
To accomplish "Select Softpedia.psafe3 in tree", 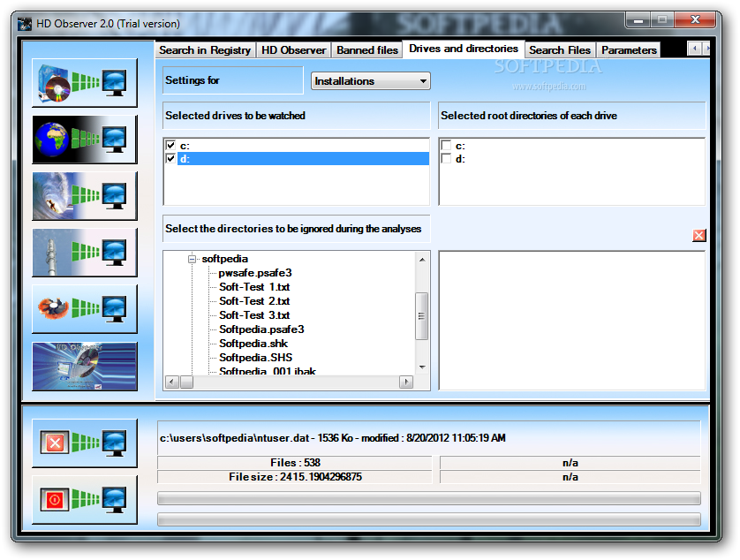I will tap(261, 329).
